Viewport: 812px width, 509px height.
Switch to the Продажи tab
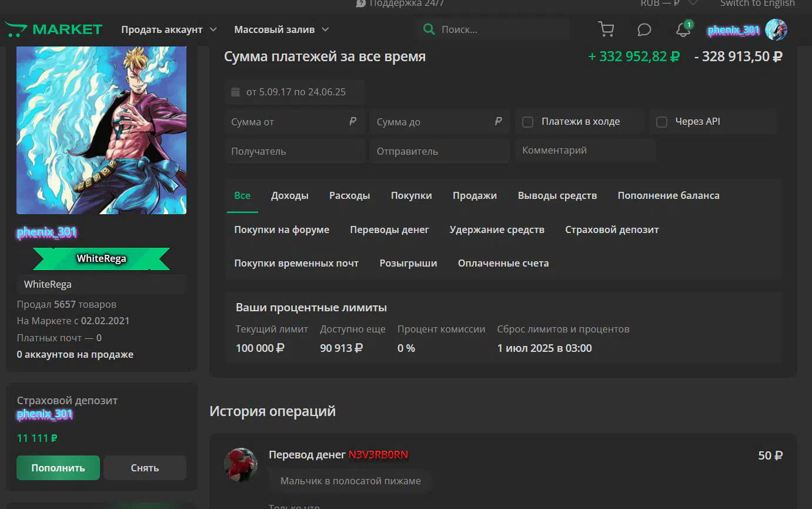474,195
